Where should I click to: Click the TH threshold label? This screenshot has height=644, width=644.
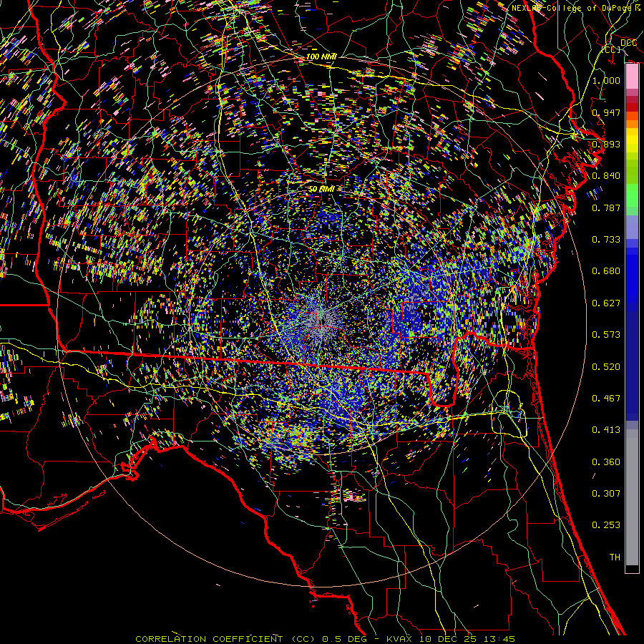pyautogui.click(x=615, y=557)
